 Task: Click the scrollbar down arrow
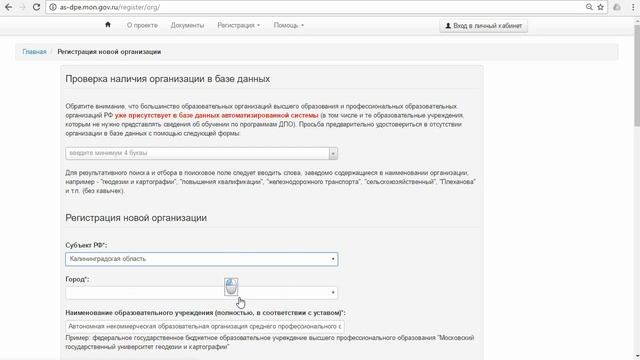pos(636,356)
